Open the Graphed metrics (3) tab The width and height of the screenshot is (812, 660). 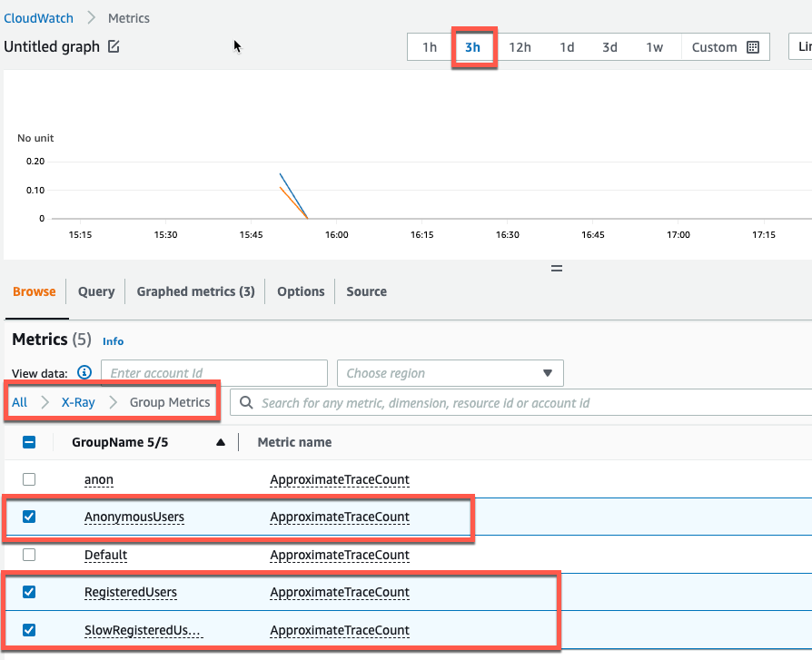click(x=196, y=291)
